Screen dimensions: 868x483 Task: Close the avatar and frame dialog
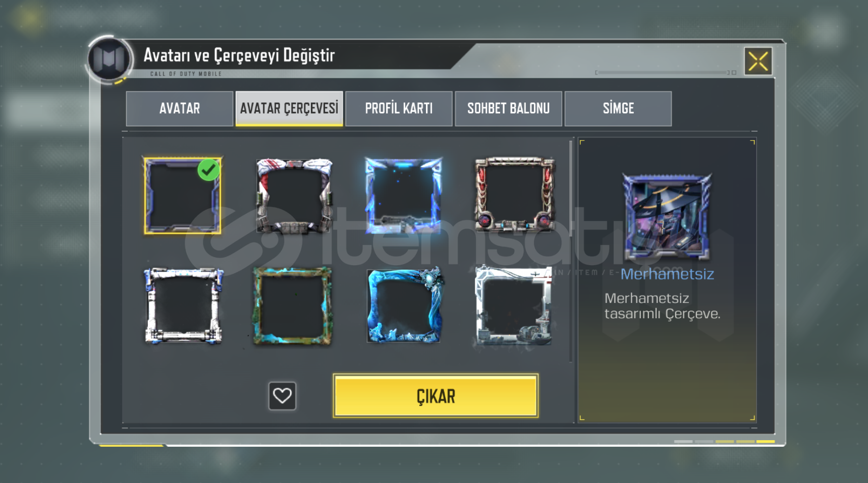(x=758, y=62)
